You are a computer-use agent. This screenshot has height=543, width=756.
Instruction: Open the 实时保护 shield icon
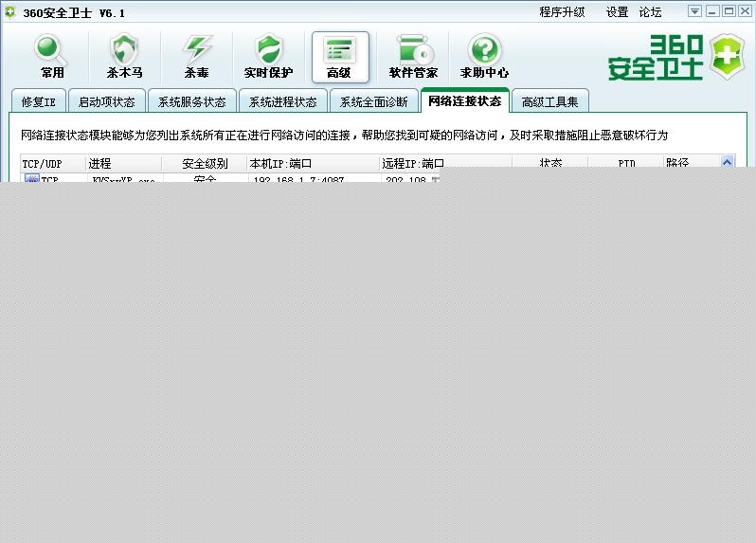pyautogui.click(x=268, y=57)
